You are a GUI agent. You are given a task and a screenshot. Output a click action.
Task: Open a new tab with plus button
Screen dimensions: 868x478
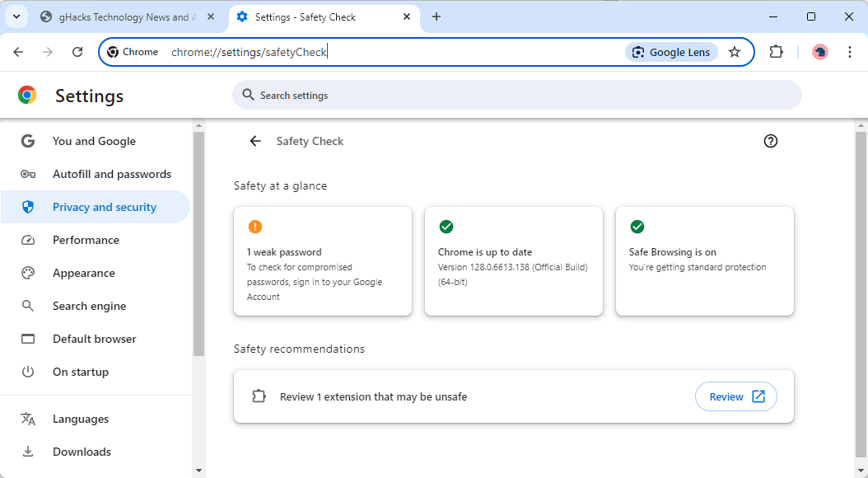click(436, 17)
